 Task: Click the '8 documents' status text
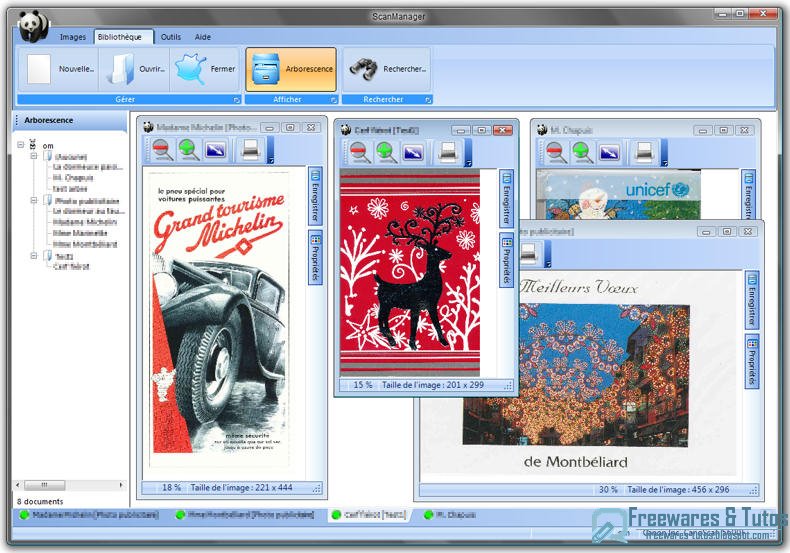(x=40, y=502)
